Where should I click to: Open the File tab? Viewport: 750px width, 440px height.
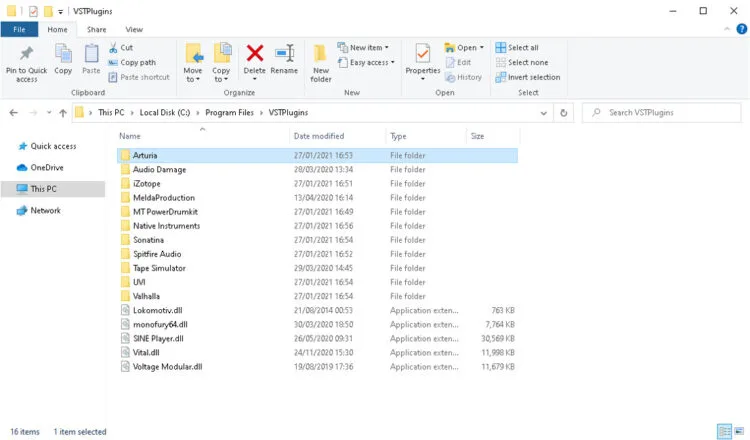point(19,29)
